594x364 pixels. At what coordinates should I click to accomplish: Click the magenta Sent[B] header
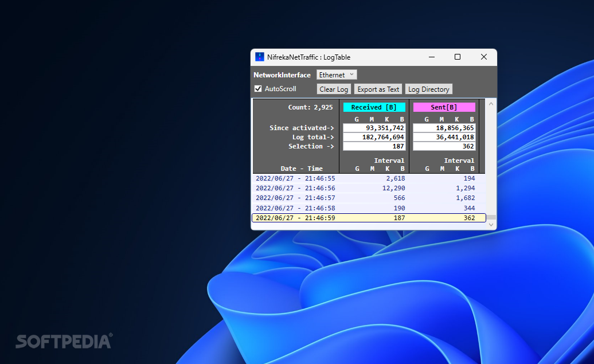[444, 107]
